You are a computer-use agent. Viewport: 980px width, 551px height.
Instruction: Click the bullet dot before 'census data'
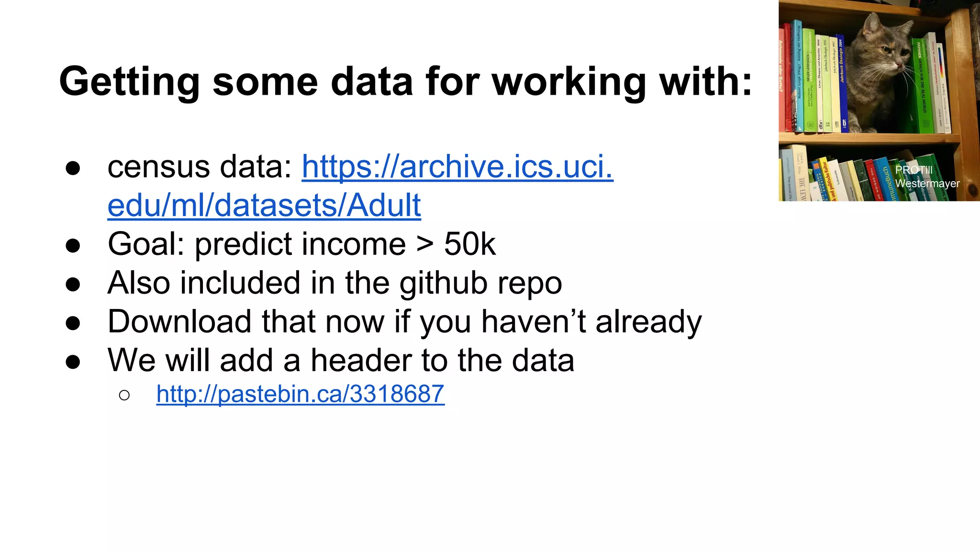(x=73, y=168)
